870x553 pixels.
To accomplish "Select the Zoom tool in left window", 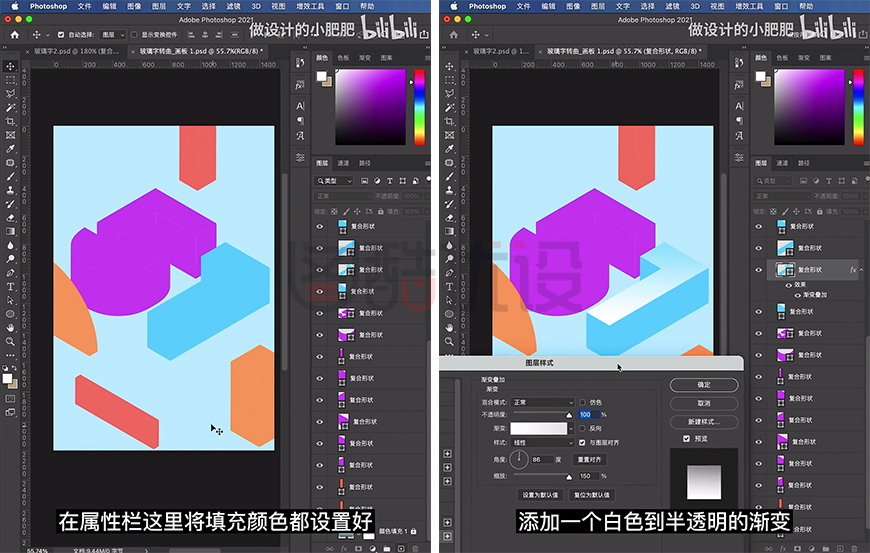I will point(10,342).
